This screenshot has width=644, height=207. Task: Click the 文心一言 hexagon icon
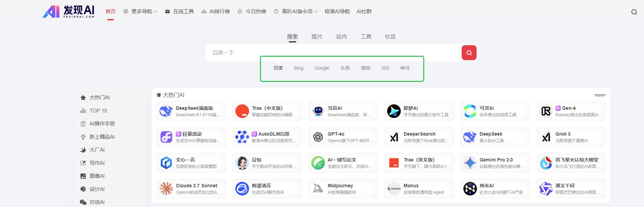[x=166, y=163]
